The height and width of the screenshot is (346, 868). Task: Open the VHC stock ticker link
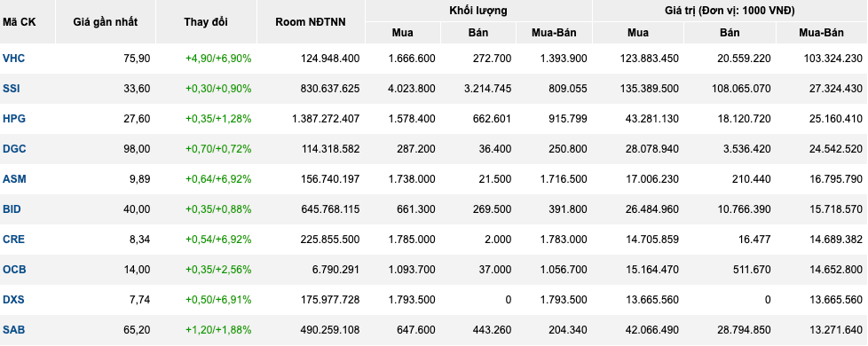[x=14, y=59]
